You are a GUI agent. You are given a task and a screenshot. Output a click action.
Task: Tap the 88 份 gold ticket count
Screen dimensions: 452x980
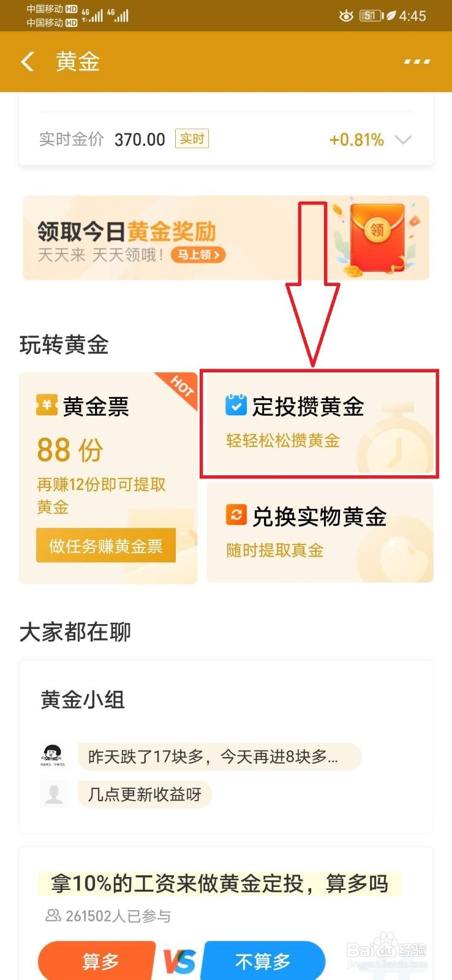coord(70,450)
